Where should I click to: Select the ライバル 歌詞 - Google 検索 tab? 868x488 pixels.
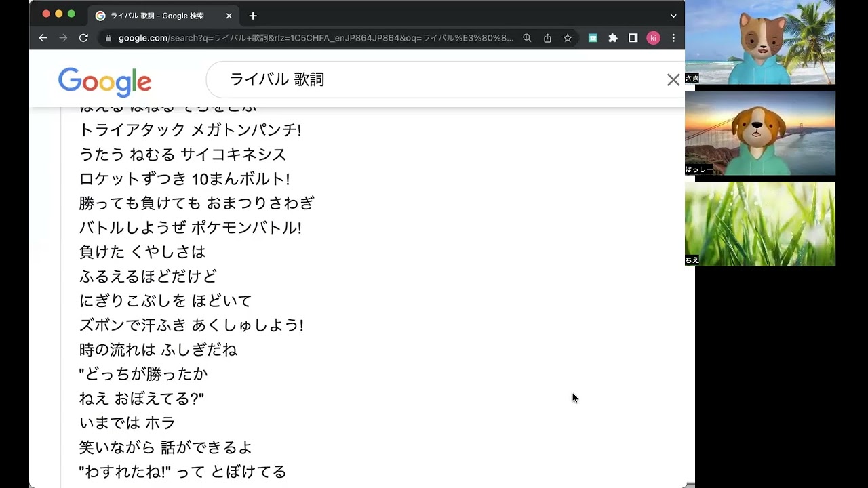163,16
